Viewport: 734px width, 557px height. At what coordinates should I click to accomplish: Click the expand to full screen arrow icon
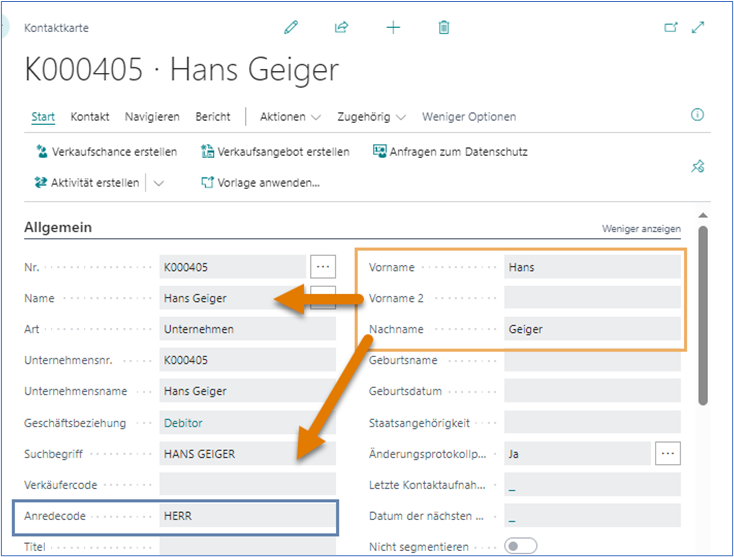[698, 28]
